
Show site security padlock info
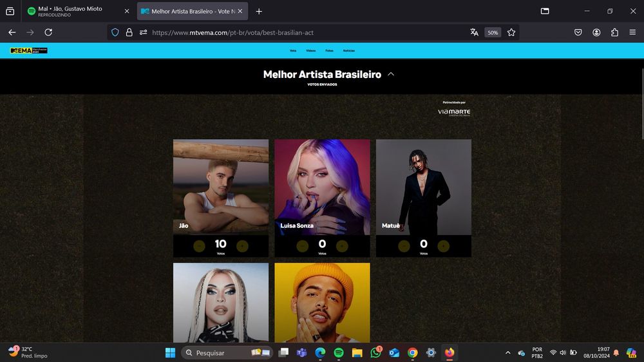(x=129, y=32)
